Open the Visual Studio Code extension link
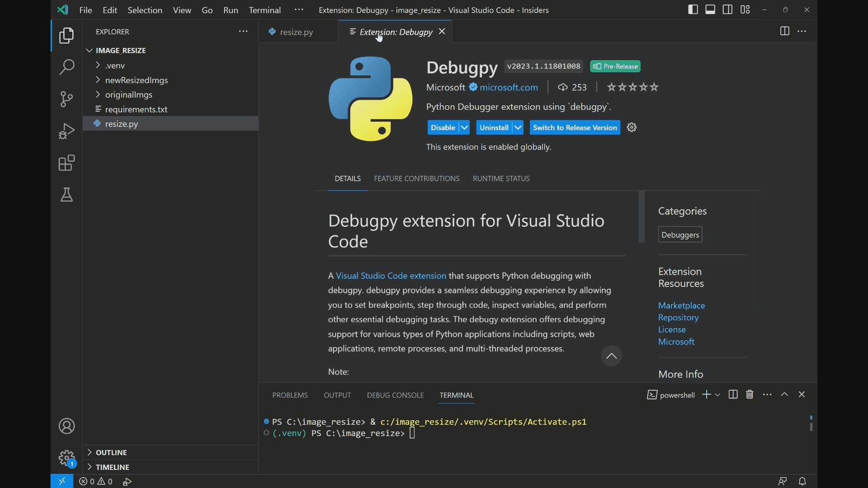 pyautogui.click(x=391, y=276)
